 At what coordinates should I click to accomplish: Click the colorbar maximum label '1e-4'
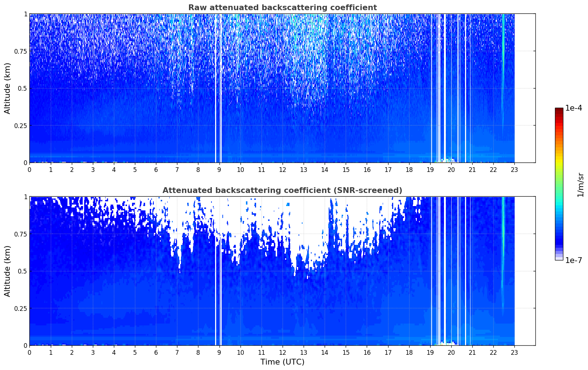coord(573,108)
